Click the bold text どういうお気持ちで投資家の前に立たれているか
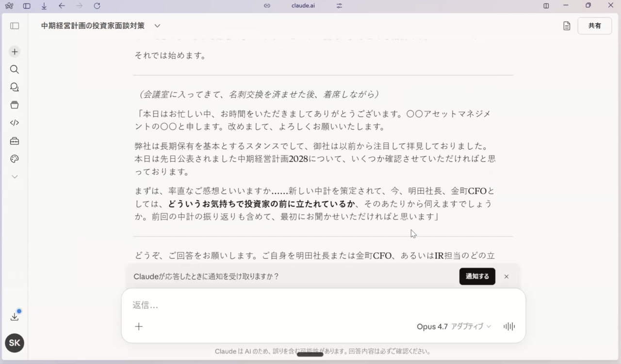 pyautogui.click(x=262, y=204)
